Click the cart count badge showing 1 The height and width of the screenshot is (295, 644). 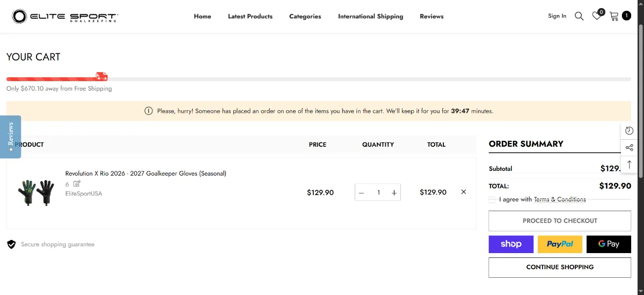[626, 16]
